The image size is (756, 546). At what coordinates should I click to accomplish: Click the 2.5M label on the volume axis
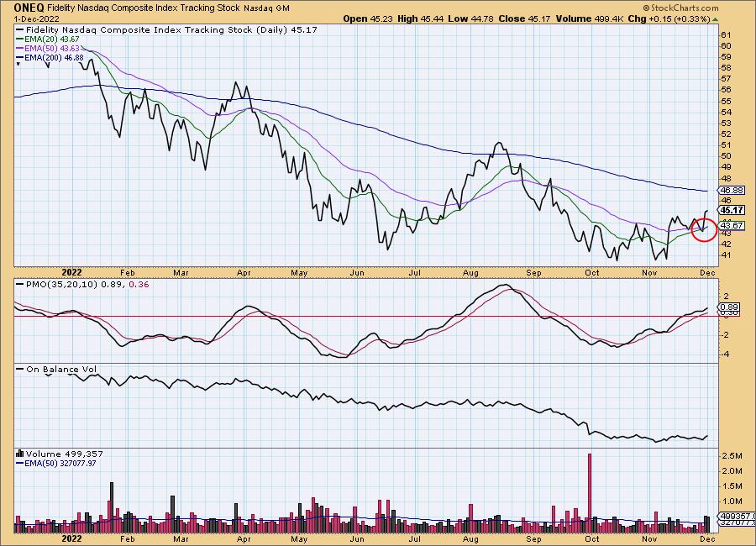coord(732,456)
